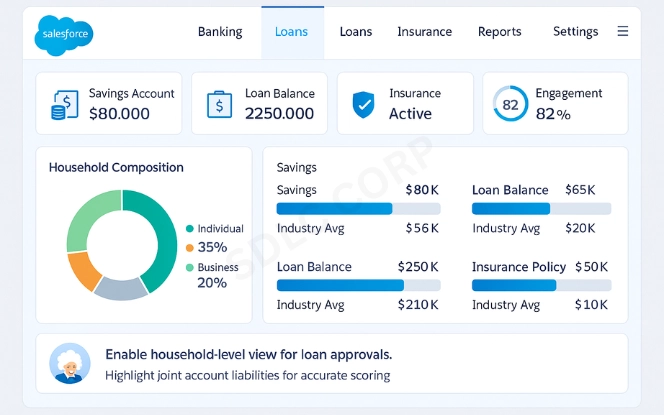Click the Salesforce cloud logo
The height and width of the screenshot is (415, 664).
[x=65, y=34]
